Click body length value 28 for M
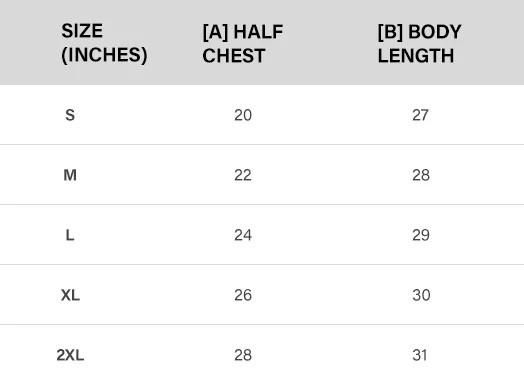The height and width of the screenshot is (384, 524). point(421,175)
